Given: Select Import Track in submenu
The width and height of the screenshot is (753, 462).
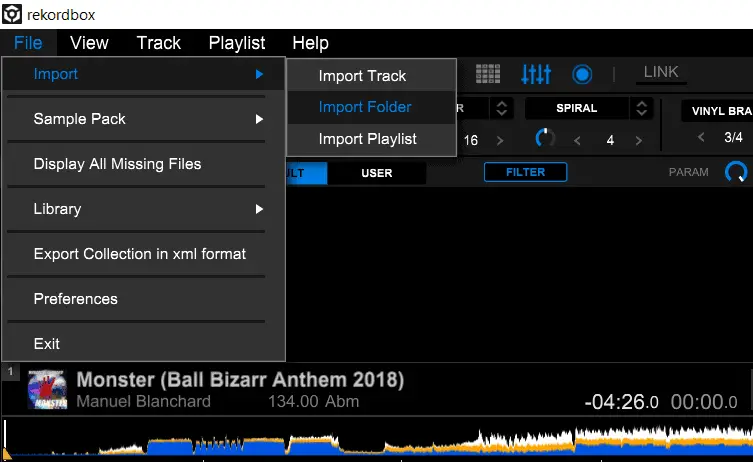Looking at the screenshot, I should coord(372,75).
